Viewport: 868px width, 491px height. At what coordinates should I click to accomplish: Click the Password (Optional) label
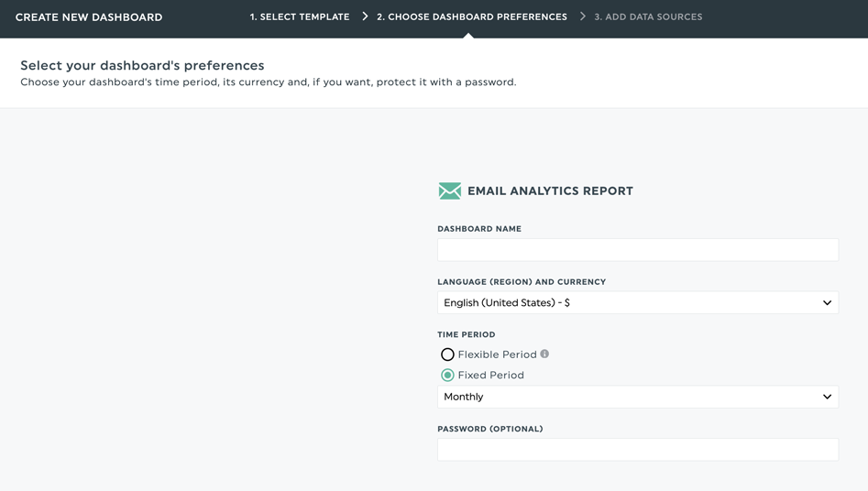[x=489, y=429]
